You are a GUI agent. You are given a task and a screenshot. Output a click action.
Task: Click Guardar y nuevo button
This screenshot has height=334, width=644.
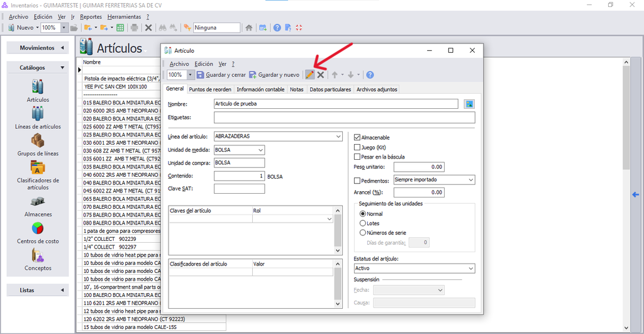tap(274, 75)
